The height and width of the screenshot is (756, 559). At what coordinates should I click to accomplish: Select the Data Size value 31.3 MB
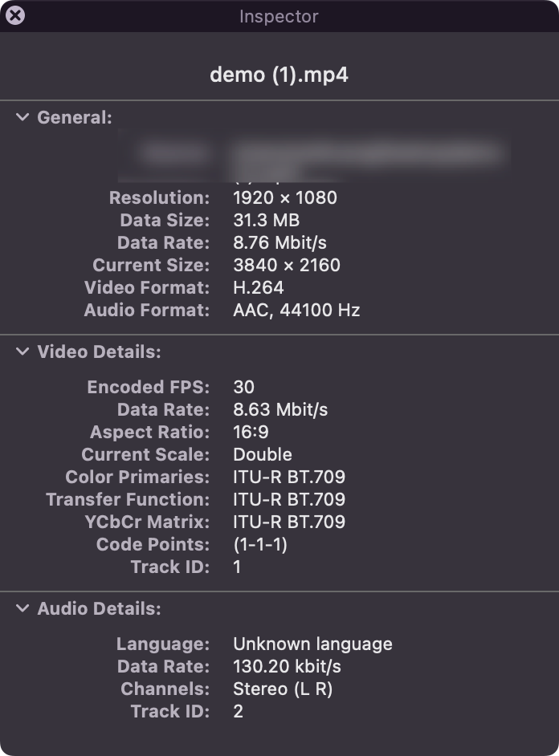tap(267, 220)
